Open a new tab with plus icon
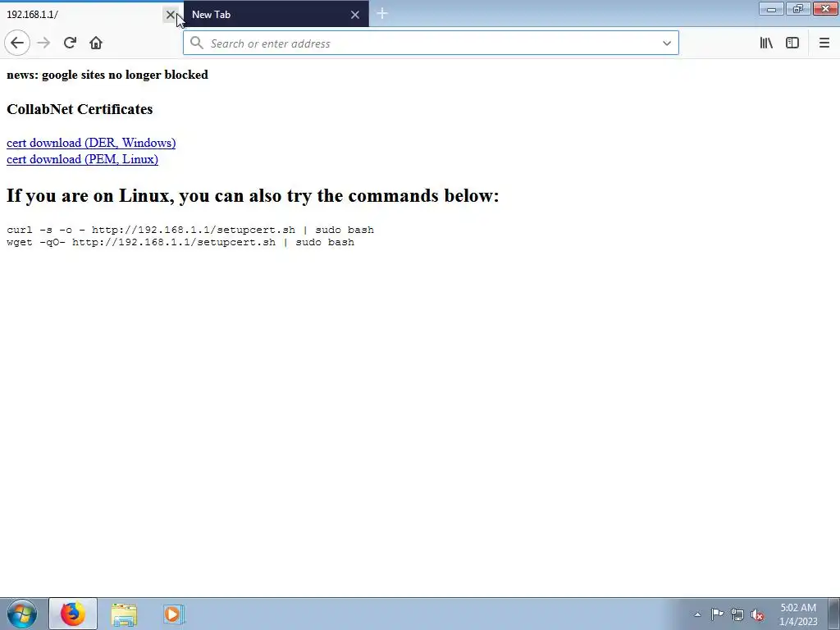This screenshot has height=630, width=840. 382,14
